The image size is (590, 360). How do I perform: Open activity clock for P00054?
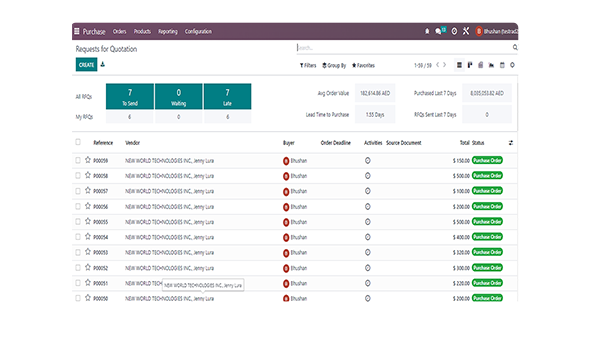[368, 237]
